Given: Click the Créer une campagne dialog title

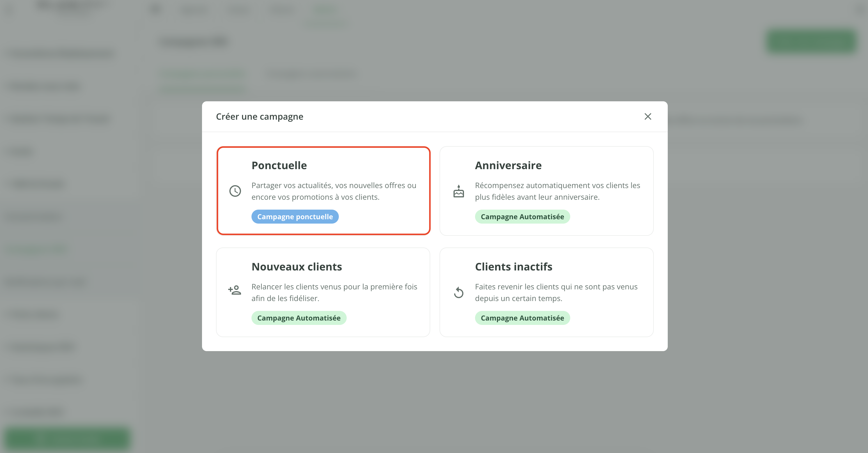Looking at the screenshot, I should [x=259, y=117].
